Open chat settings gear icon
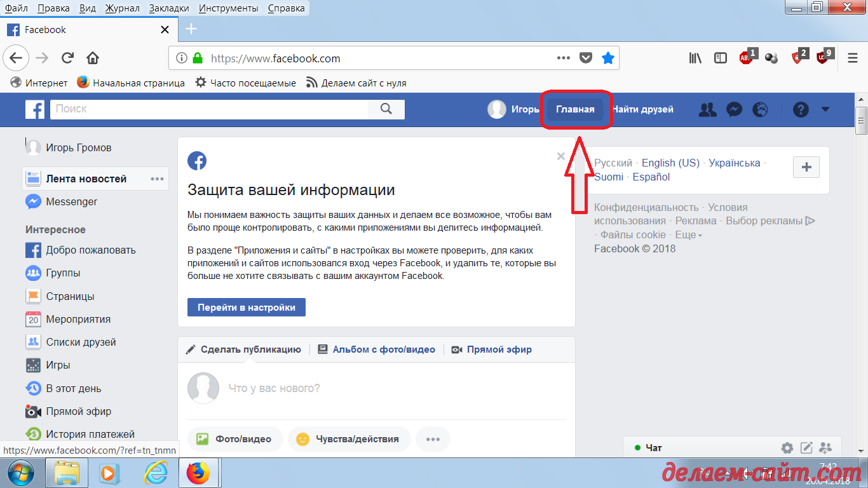Viewport: 868px width, 488px height. 787,448
